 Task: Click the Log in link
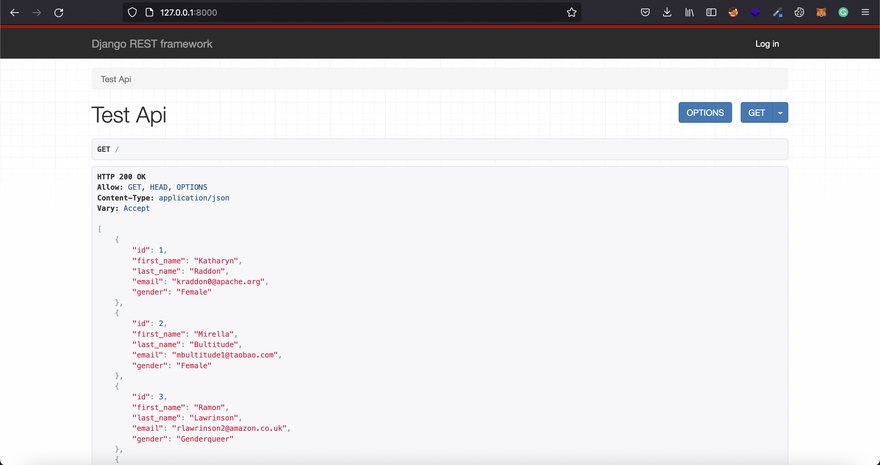tap(767, 44)
